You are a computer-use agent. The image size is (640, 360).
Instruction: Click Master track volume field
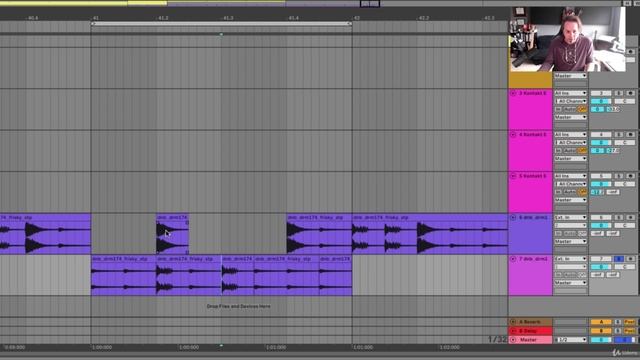pyautogui.click(x=601, y=340)
